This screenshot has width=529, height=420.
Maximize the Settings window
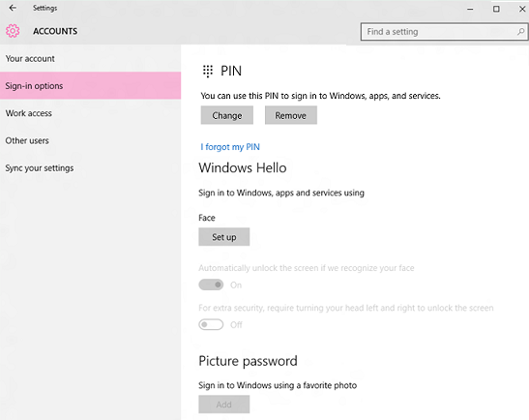496,9
